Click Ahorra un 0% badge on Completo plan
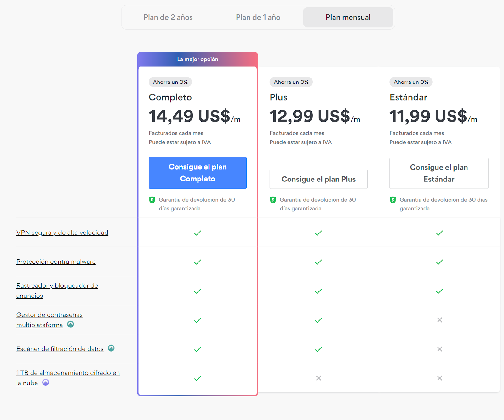 tap(170, 82)
